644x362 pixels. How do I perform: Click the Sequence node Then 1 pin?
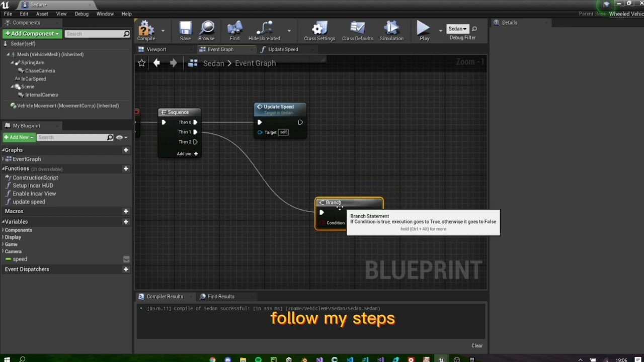(195, 132)
